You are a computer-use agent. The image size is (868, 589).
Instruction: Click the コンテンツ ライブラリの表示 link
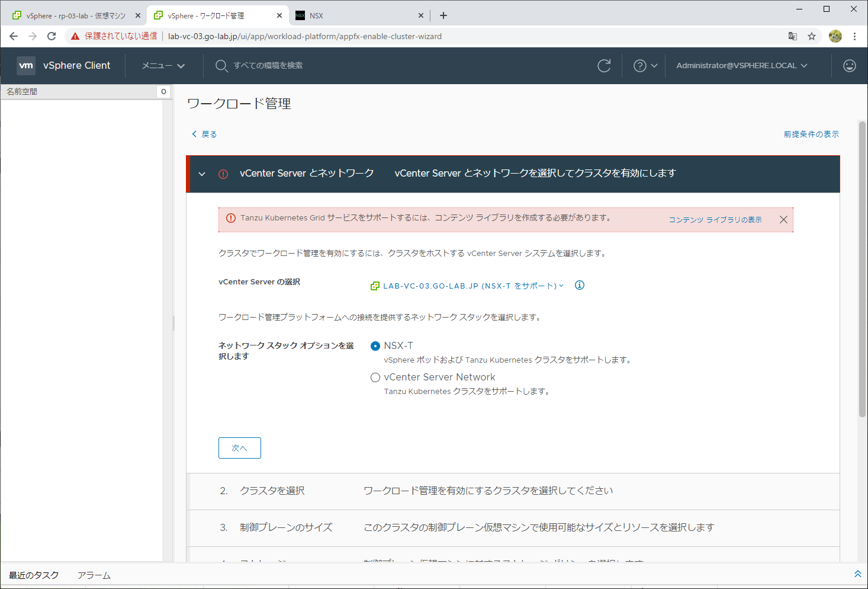coord(715,220)
